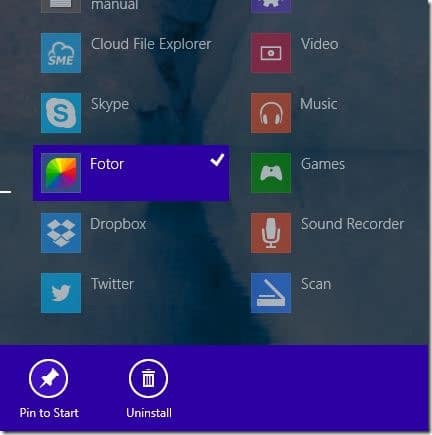This screenshot has height=435, width=432.
Task: Click the 'Video' app name
Action: click(319, 44)
